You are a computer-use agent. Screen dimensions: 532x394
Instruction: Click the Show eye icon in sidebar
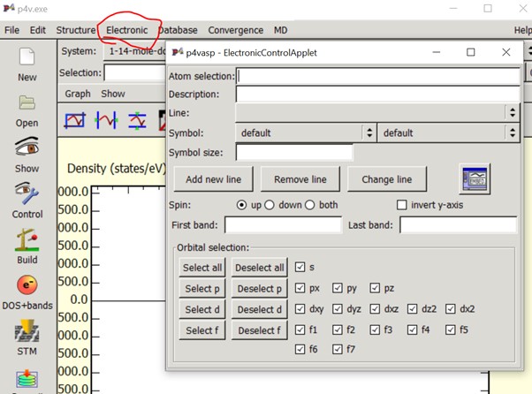pos(27,147)
